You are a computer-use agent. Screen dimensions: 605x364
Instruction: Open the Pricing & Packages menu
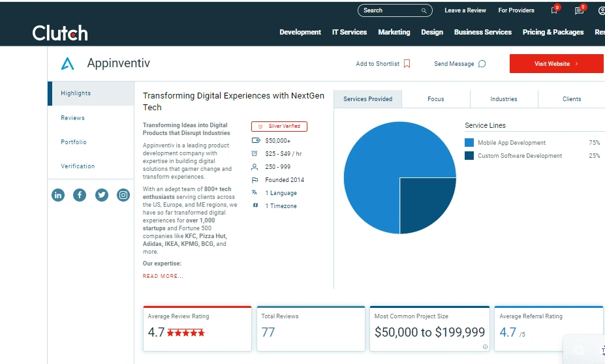coord(553,32)
